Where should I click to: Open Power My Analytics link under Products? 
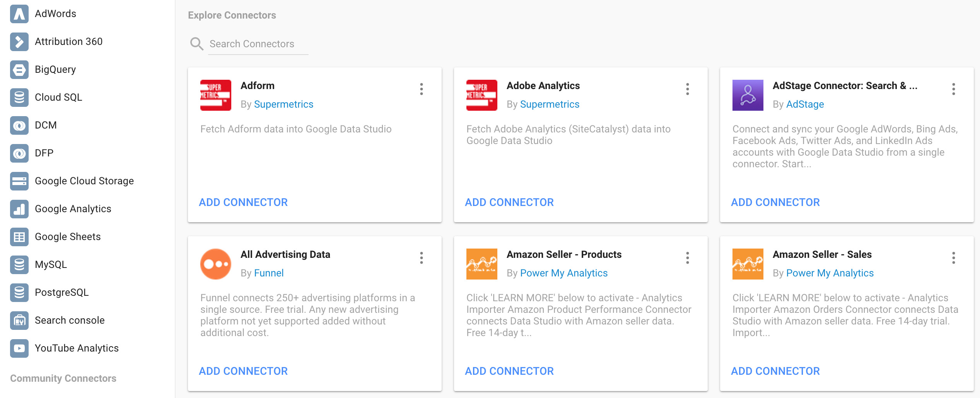(x=564, y=273)
